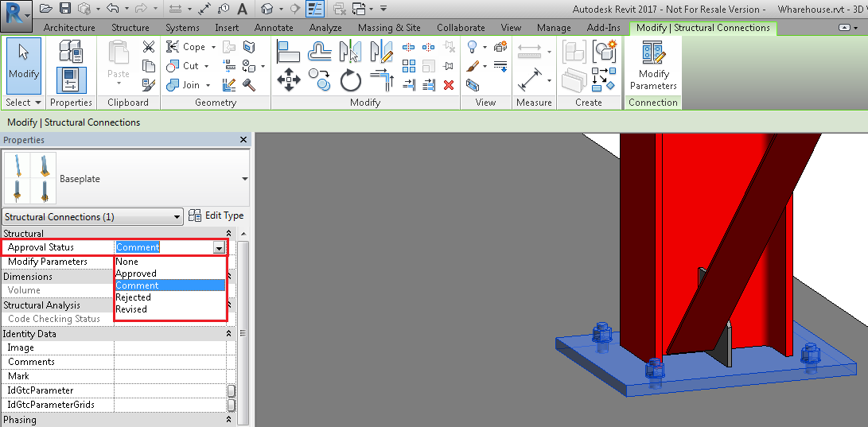Collapse the Phasing section

pyautogui.click(x=228, y=420)
